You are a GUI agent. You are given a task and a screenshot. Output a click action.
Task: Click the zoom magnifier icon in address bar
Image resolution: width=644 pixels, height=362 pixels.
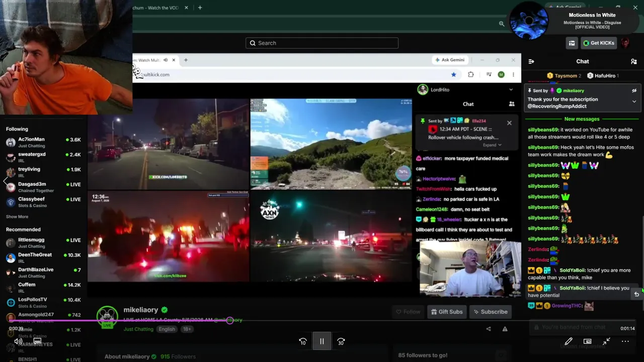[x=502, y=24]
